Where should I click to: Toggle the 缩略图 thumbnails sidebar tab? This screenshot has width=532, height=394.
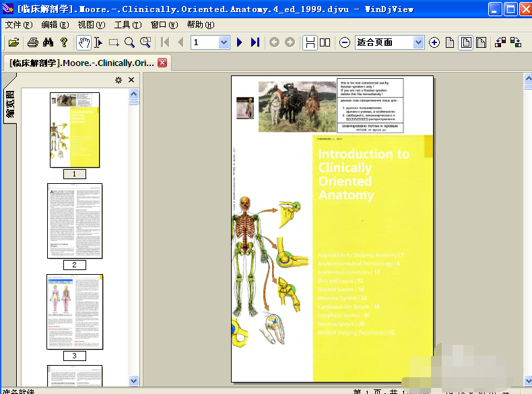(x=10, y=104)
